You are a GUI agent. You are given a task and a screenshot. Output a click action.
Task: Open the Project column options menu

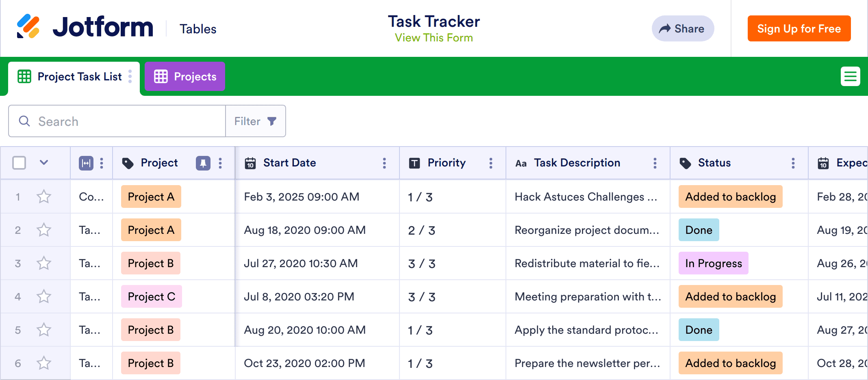pos(220,163)
